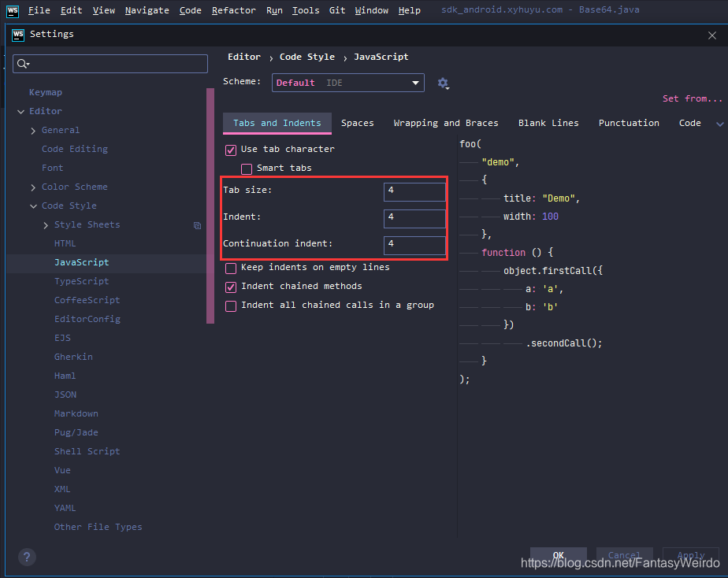Open the Git menu
728x578 pixels.
[x=337, y=10]
